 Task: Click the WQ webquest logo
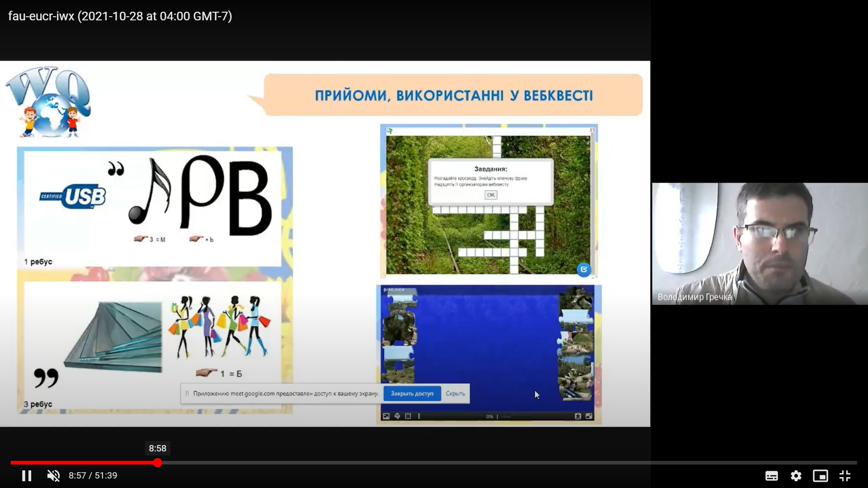point(49,102)
